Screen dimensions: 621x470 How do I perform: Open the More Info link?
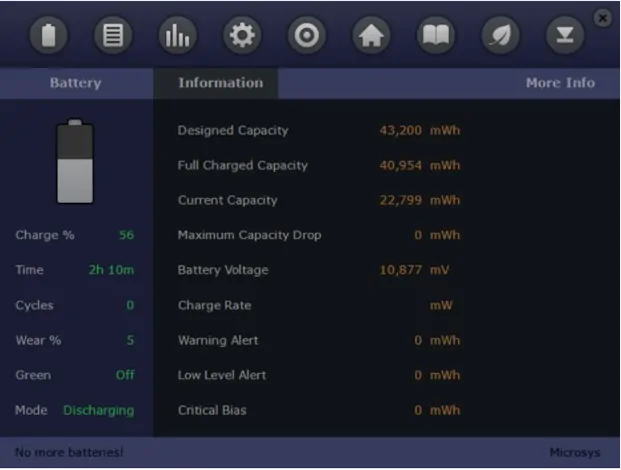pyautogui.click(x=560, y=83)
